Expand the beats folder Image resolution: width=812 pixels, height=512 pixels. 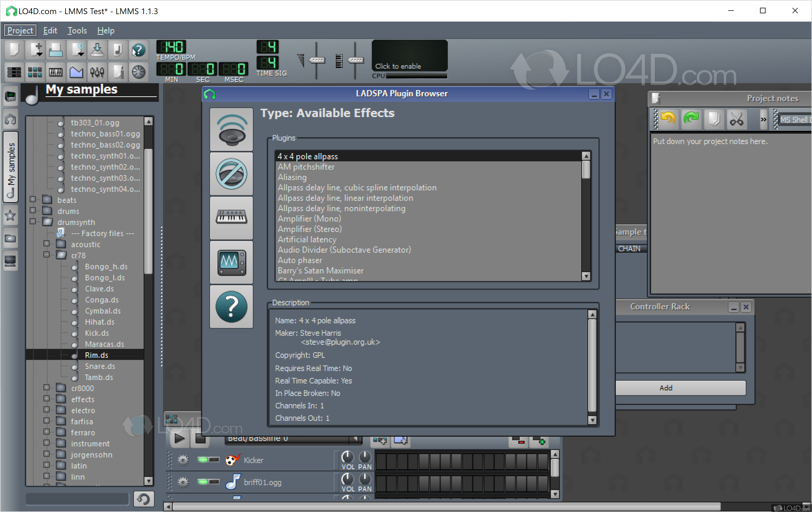[x=33, y=200]
